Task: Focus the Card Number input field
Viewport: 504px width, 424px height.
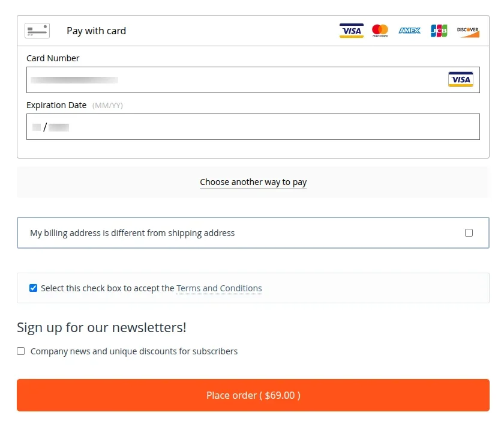Action: tap(234, 80)
